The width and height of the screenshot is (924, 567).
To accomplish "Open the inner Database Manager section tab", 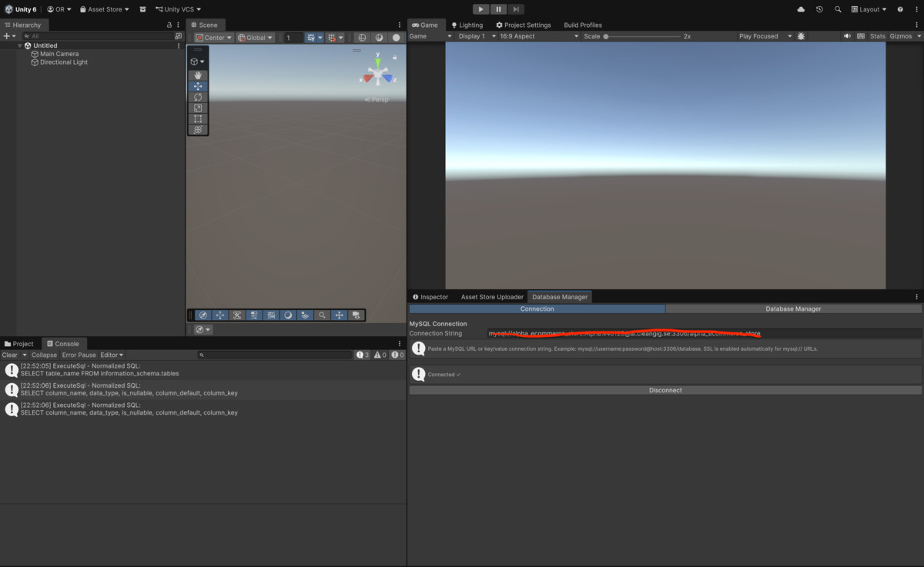I will (x=793, y=309).
